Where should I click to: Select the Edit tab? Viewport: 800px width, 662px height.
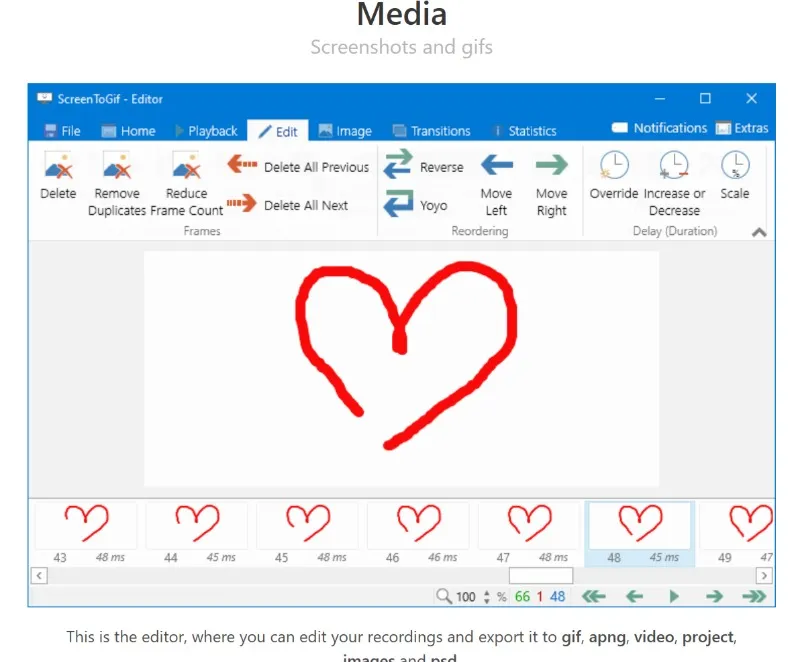click(x=278, y=132)
